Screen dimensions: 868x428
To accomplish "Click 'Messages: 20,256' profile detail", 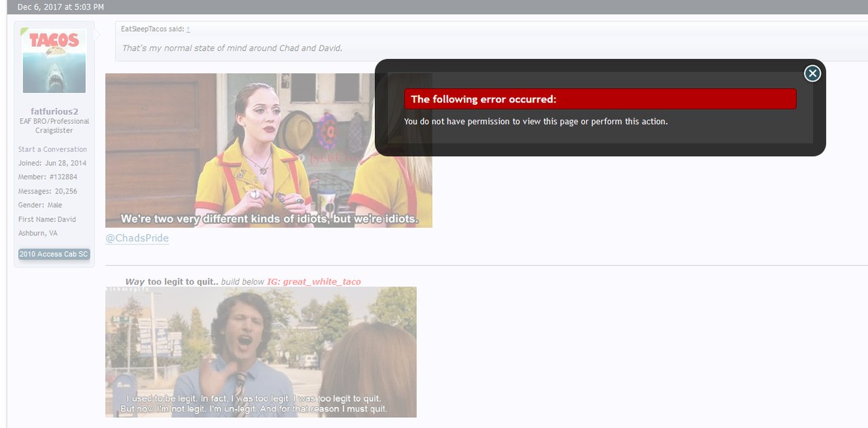I will (48, 192).
